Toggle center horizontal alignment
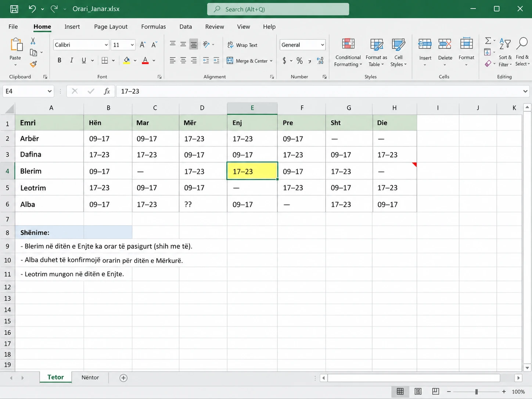 (183, 60)
